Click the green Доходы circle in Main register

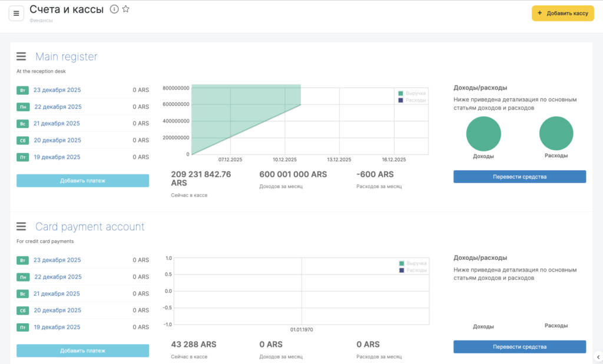tap(483, 134)
